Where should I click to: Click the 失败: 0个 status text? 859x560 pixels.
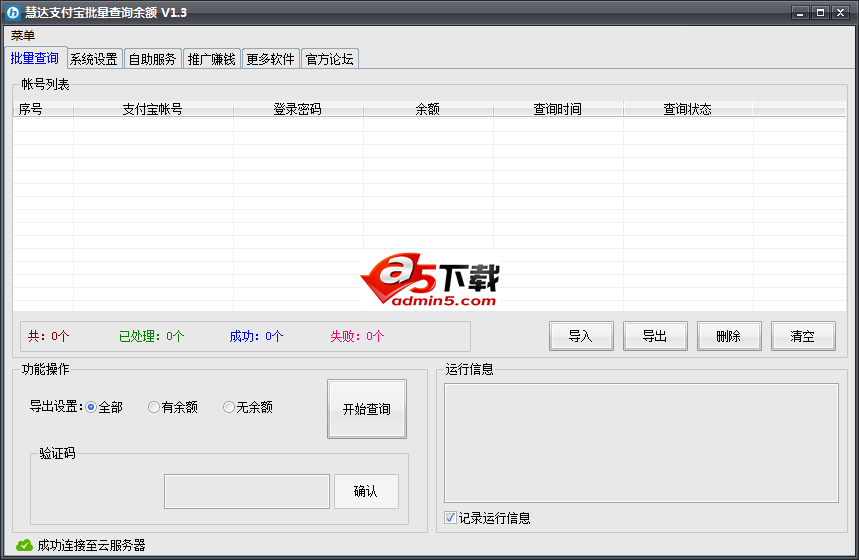pos(357,336)
